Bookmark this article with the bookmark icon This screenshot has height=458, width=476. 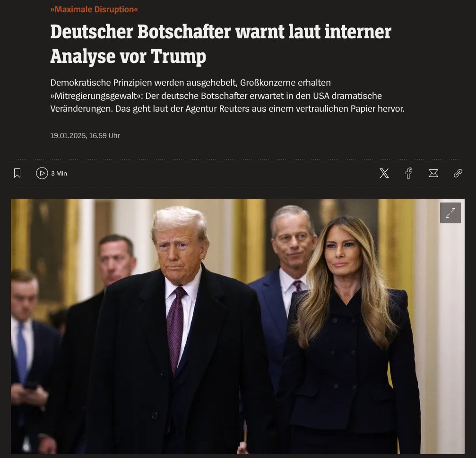[17, 173]
